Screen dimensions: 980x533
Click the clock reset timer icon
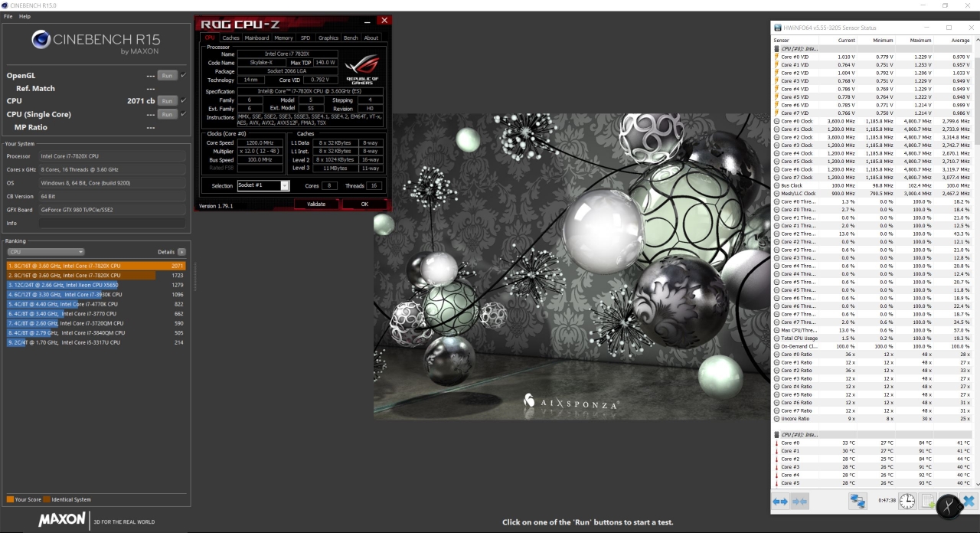click(x=907, y=502)
